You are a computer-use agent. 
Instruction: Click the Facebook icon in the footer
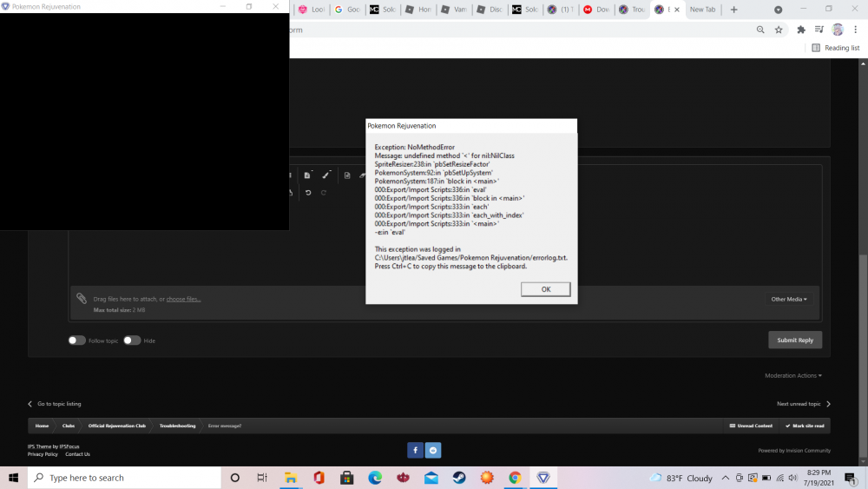[x=415, y=450]
